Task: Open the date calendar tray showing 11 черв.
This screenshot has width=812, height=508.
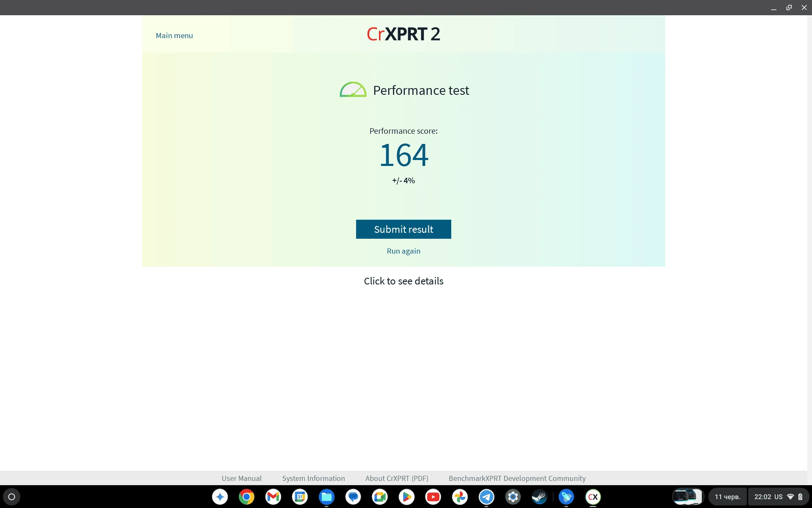Action: click(x=727, y=497)
